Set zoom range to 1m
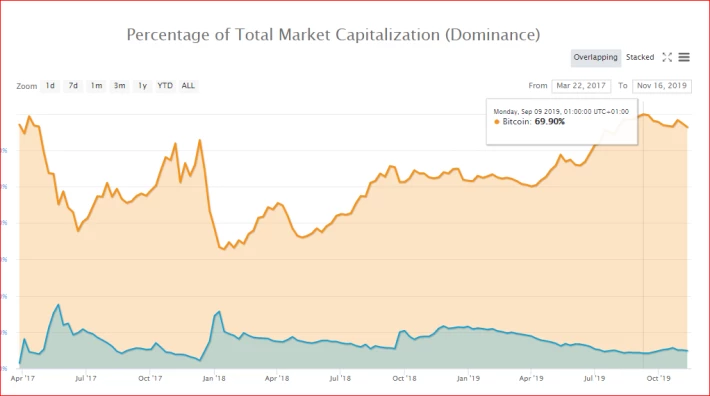This screenshot has height=396, width=710. click(x=96, y=86)
